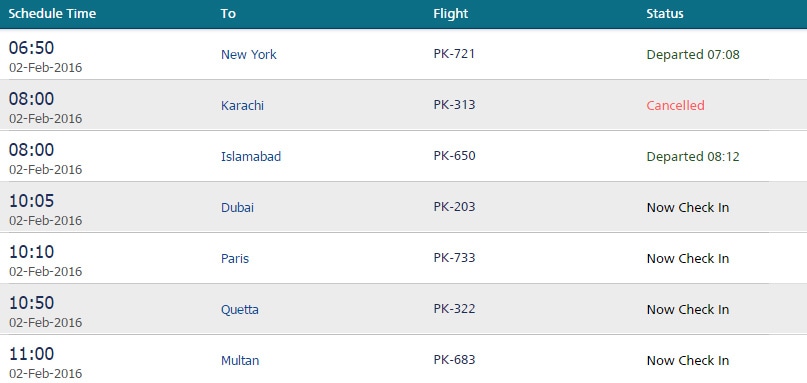The width and height of the screenshot is (807, 383).
Task: Open the New York destination link
Action: [x=249, y=55]
